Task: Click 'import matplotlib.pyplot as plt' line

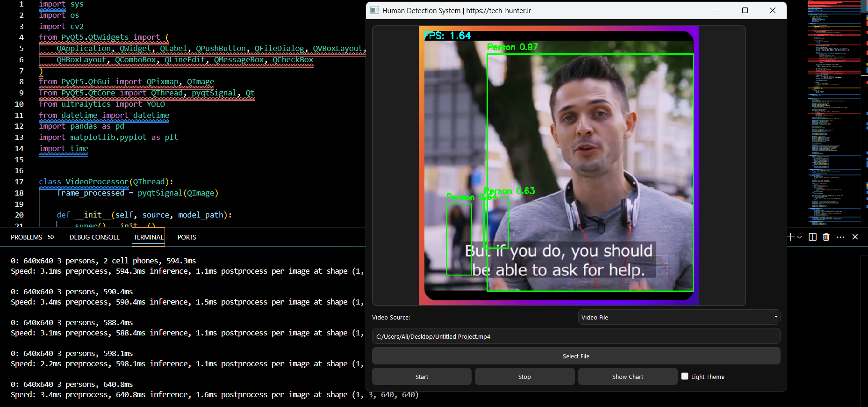Action: point(108,137)
